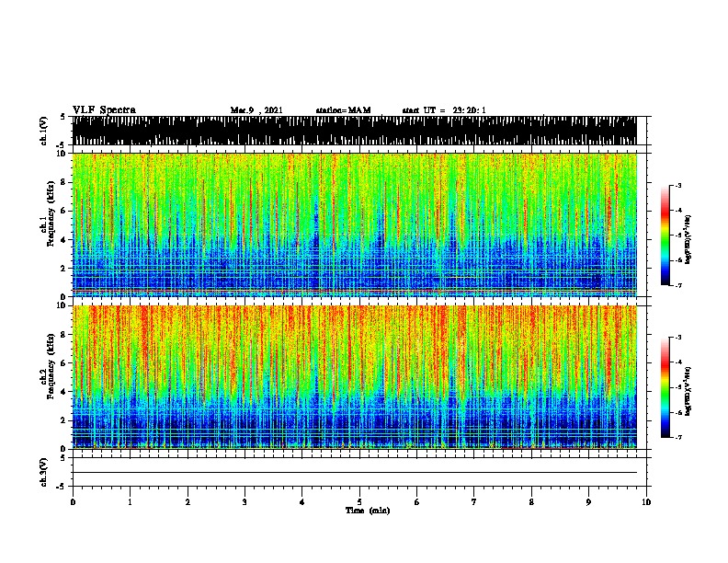Click the 'ch.1(V)' waveform axis label
Screen dimensions: 728x563
(44, 131)
